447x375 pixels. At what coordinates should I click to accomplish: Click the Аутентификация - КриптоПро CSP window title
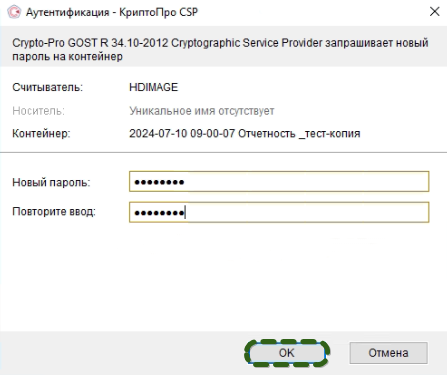click(x=112, y=12)
